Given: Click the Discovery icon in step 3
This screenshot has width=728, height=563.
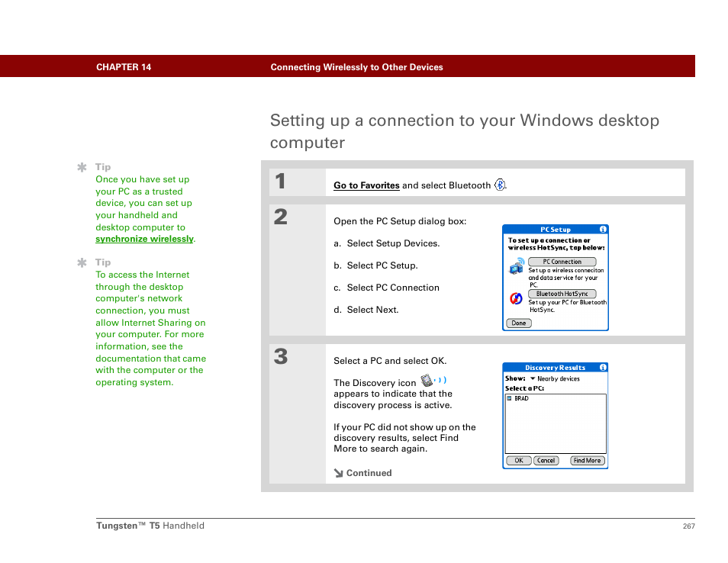Looking at the screenshot, I should tap(433, 381).
